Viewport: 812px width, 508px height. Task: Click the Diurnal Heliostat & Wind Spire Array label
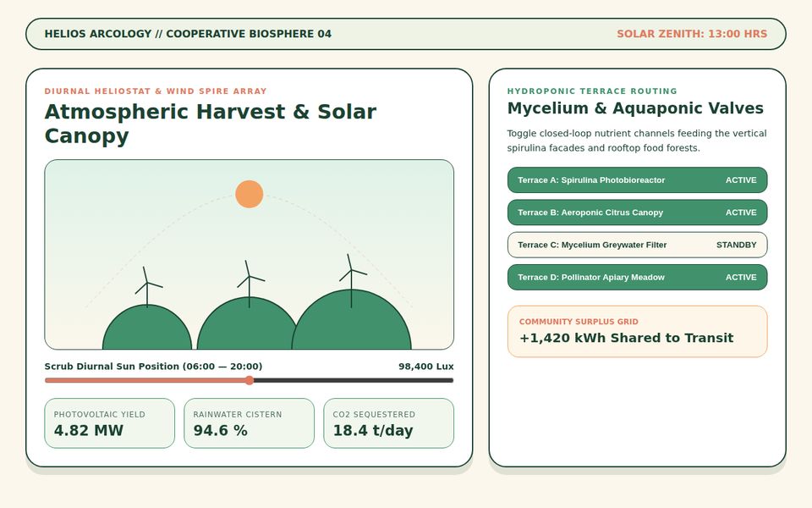156,91
